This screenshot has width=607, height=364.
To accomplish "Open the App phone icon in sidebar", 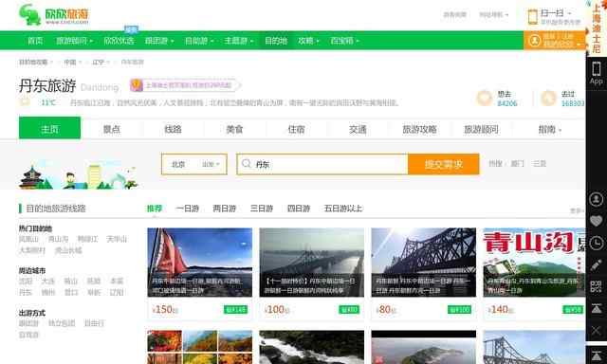I will click(x=597, y=73).
